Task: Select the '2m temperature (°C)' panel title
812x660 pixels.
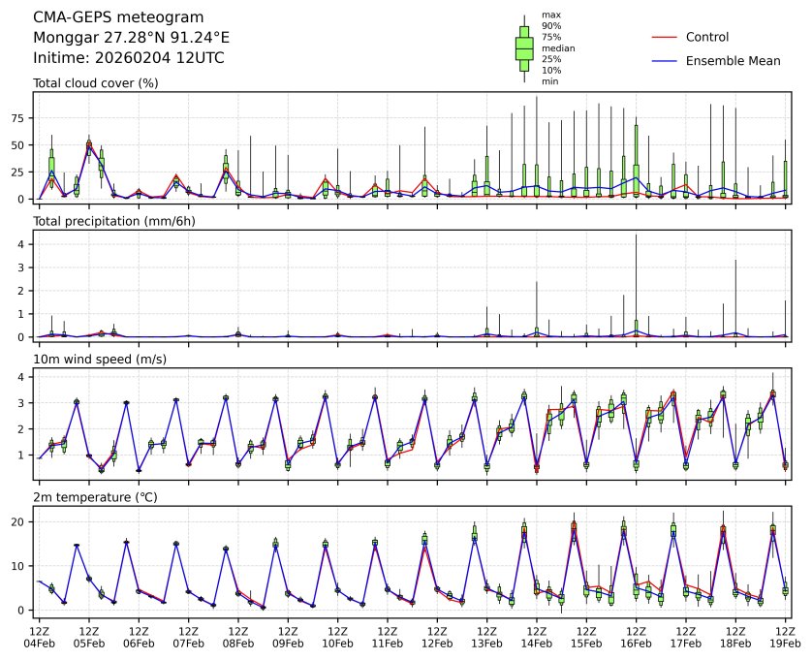Action: tap(95, 498)
